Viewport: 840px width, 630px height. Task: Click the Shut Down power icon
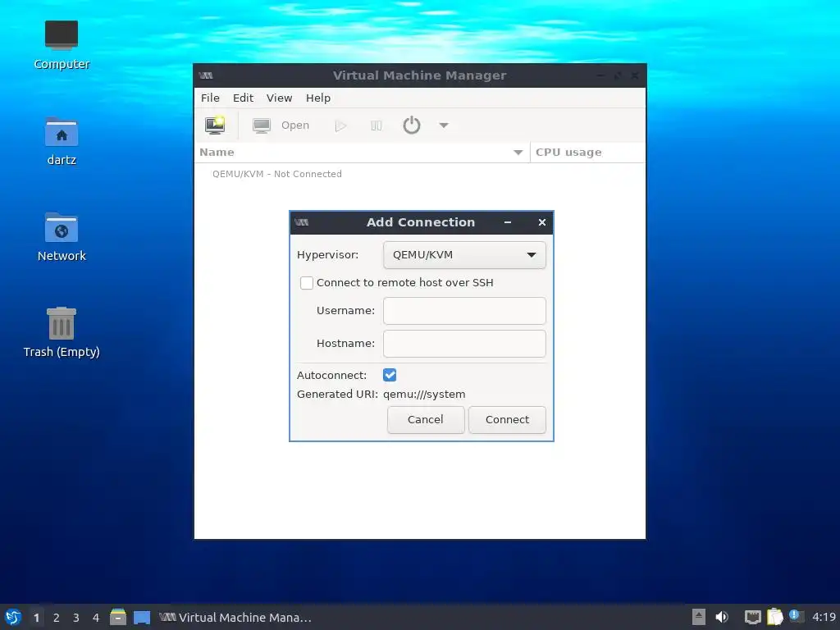412,126
